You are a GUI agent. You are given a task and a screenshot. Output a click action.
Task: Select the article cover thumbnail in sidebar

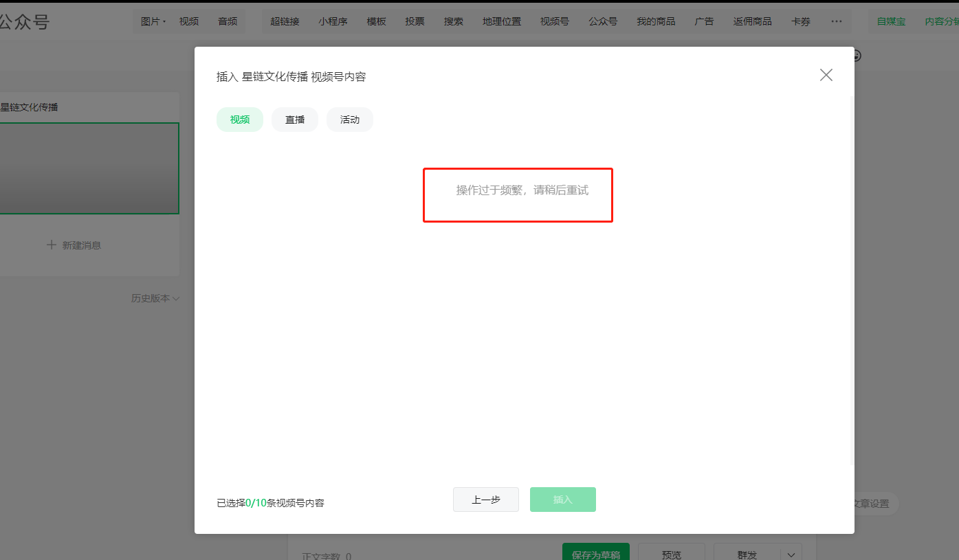[89, 168]
